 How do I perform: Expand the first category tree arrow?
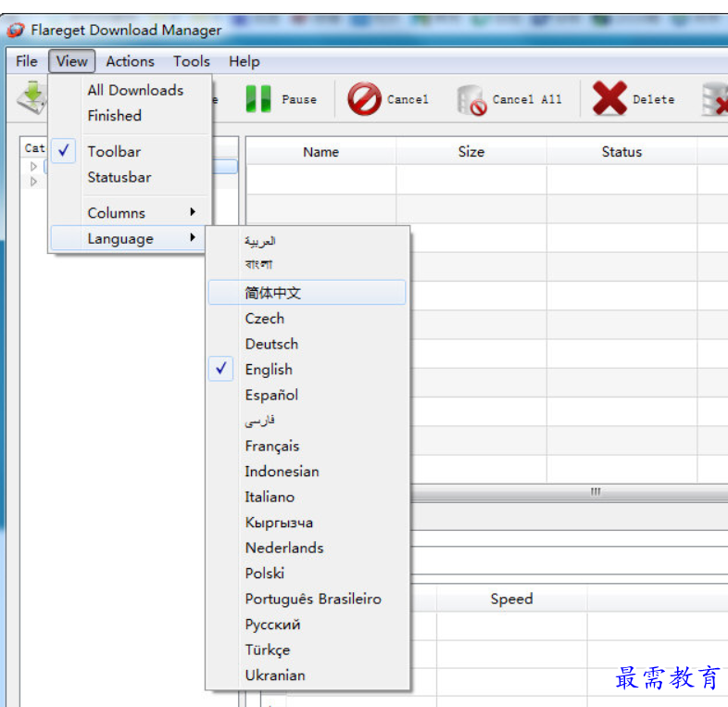(33, 166)
